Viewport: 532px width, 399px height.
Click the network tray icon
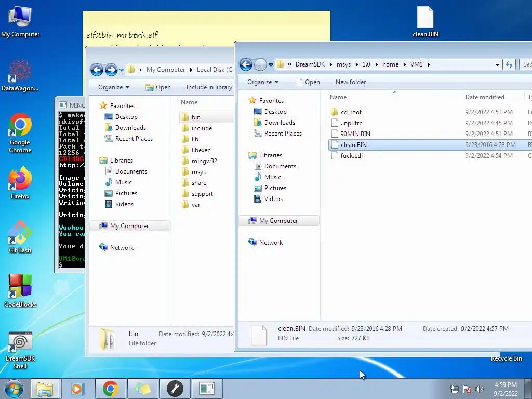click(454, 389)
